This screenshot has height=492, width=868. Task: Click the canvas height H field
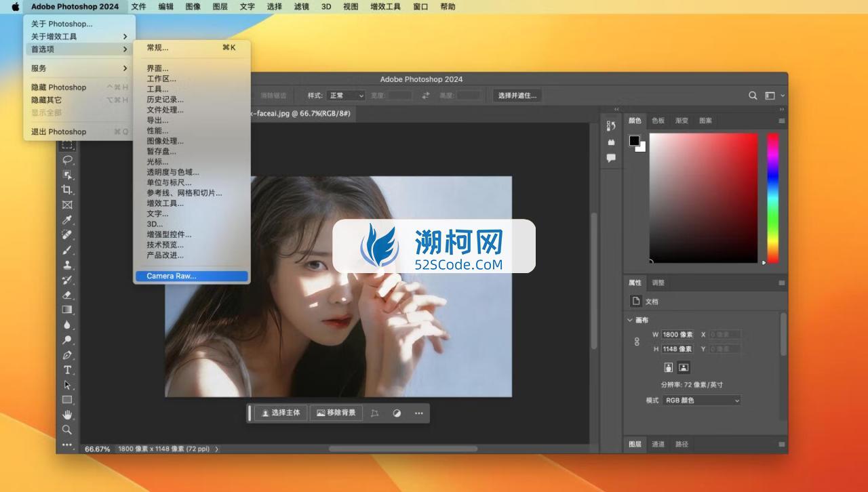coord(677,349)
